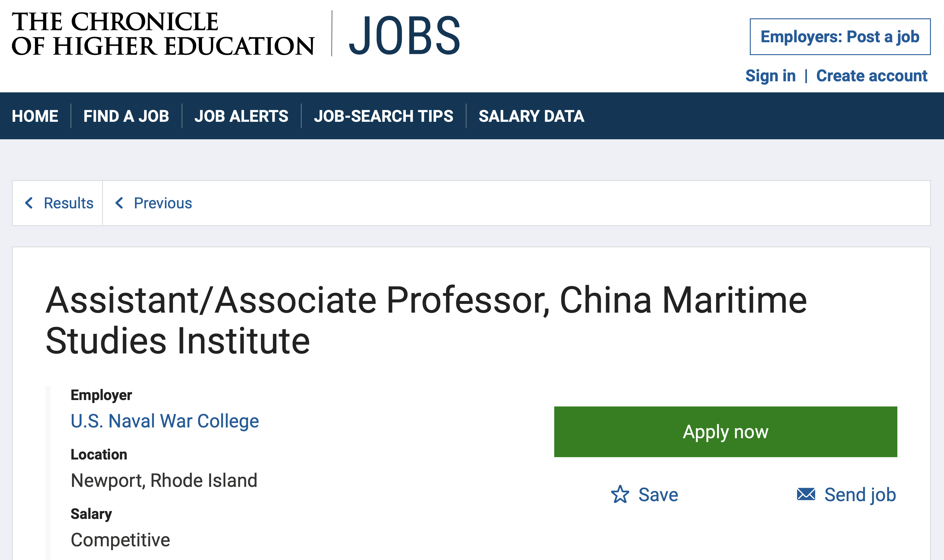The height and width of the screenshot is (560, 944).
Task: Go to the JOB ALERTS section
Action: 241,116
